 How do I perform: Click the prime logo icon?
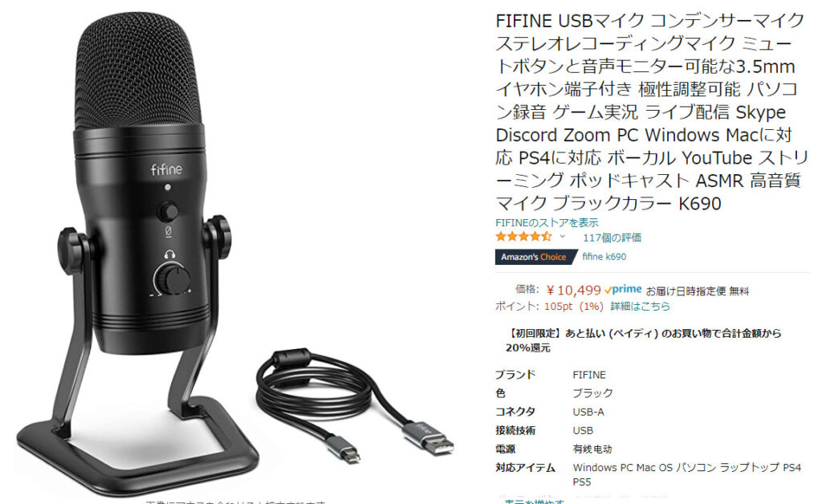623,290
